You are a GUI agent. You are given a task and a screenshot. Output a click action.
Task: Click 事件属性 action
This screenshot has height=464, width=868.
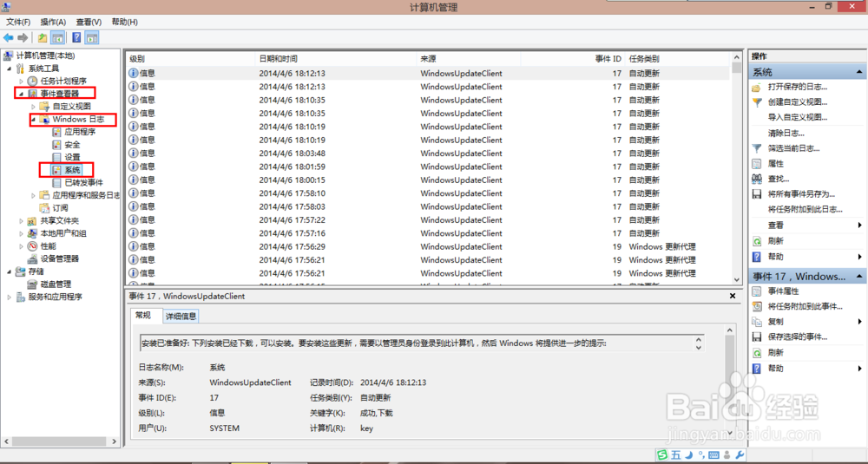pyautogui.click(x=783, y=291)
